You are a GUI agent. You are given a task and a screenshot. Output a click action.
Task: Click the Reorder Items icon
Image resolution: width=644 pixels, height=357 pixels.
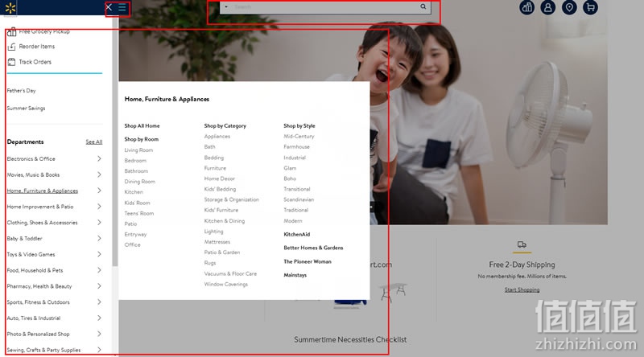tap(11, 47)
